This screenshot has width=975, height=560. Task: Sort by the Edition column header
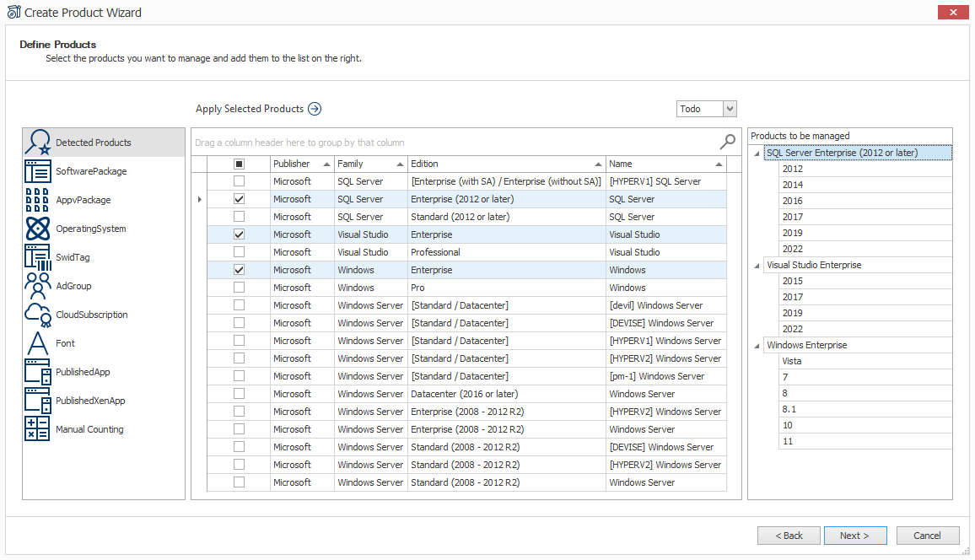pyautogui.click(x=506, y=164)
